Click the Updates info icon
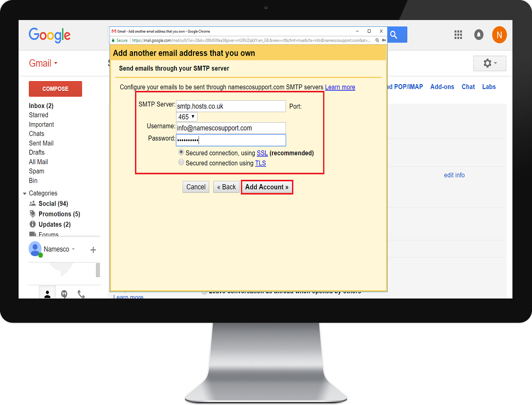This screenshot has height=405, width=532. point(33,224)
